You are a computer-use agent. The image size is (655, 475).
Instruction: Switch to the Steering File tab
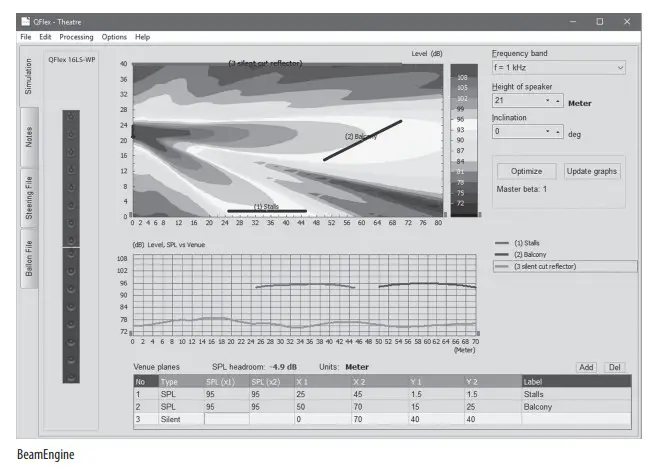(29, 198)
